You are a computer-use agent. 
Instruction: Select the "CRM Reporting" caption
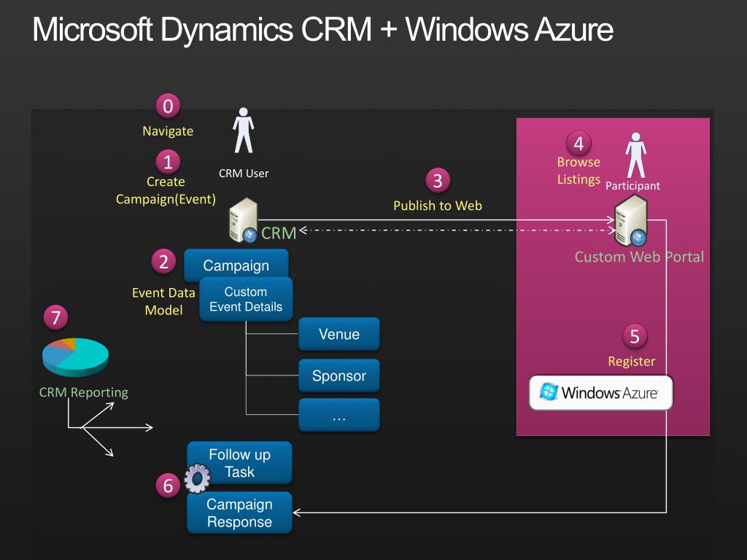click(83, 392)
